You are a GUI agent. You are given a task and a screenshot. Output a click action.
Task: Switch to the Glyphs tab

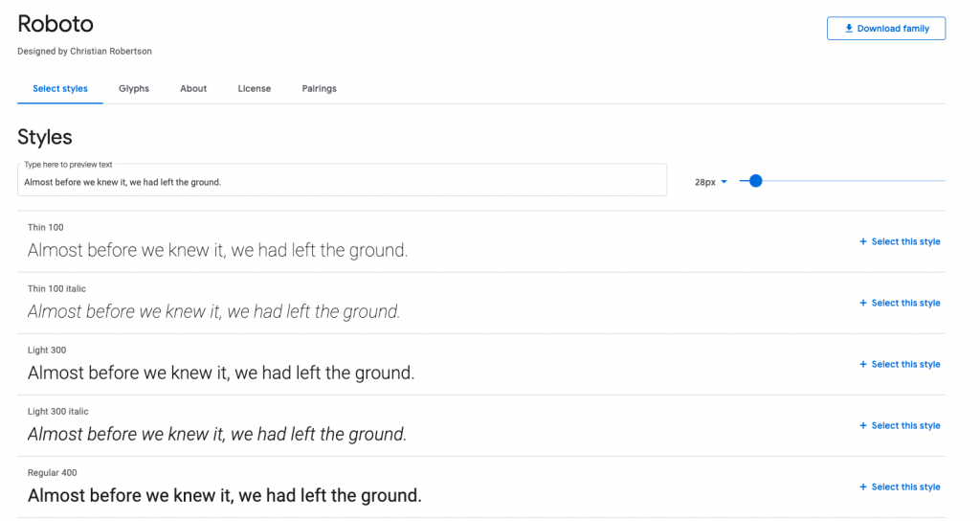point(134,89)
